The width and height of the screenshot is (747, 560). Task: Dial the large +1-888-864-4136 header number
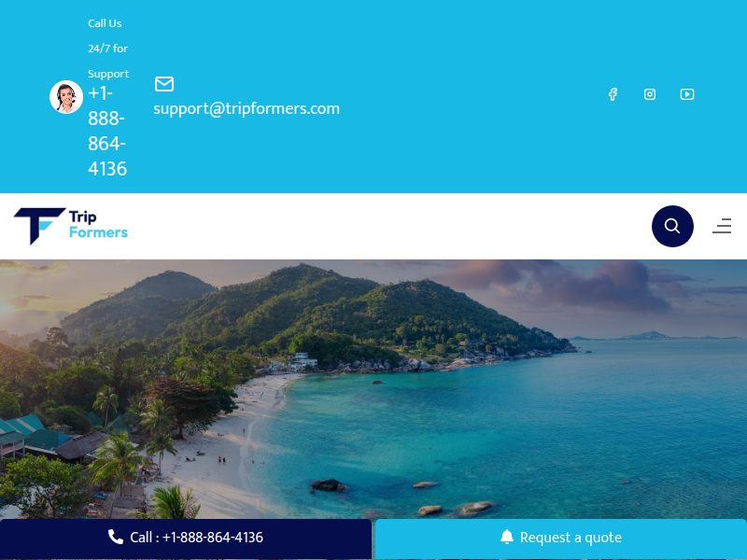tap(107, 131)
